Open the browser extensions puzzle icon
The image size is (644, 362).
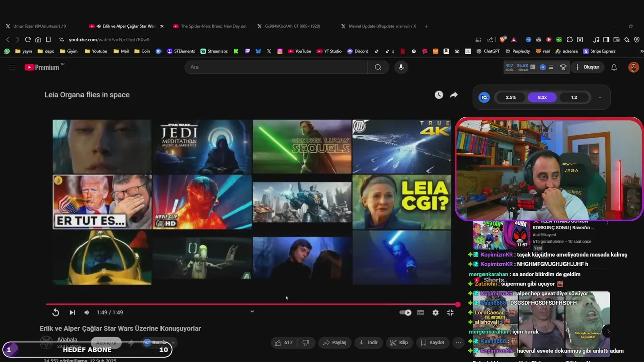click(x=570, y=40)
